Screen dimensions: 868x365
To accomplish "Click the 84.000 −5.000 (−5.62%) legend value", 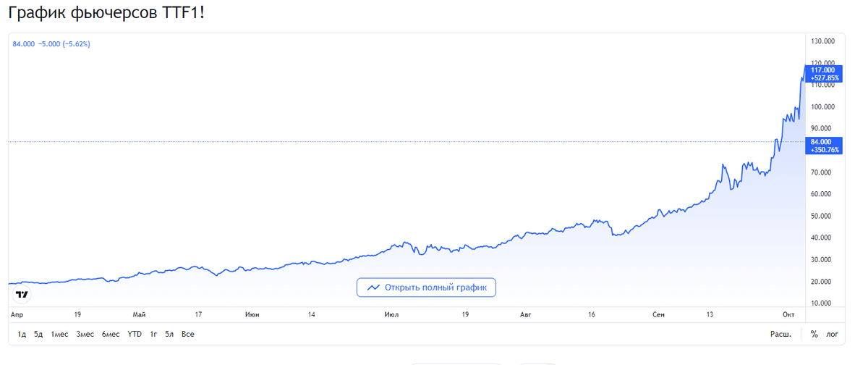I will pyautogui.click(x=51, y=44).
